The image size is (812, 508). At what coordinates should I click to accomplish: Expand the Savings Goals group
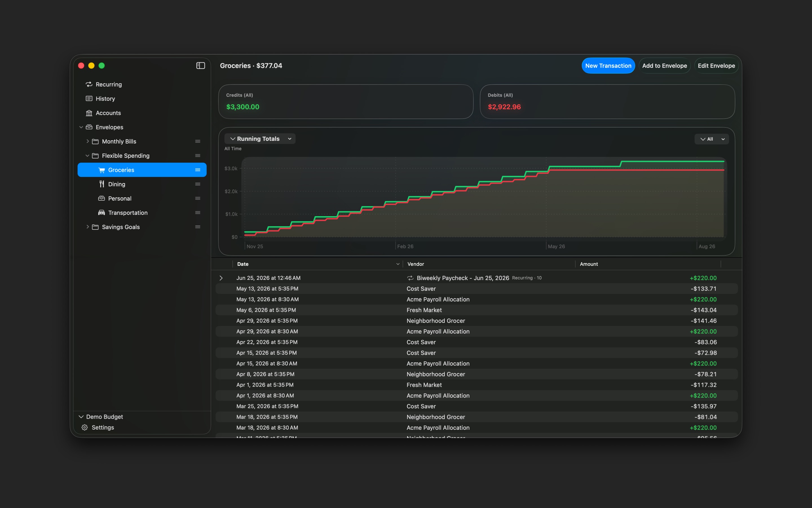pyautogui.click(x=88, y=227)
